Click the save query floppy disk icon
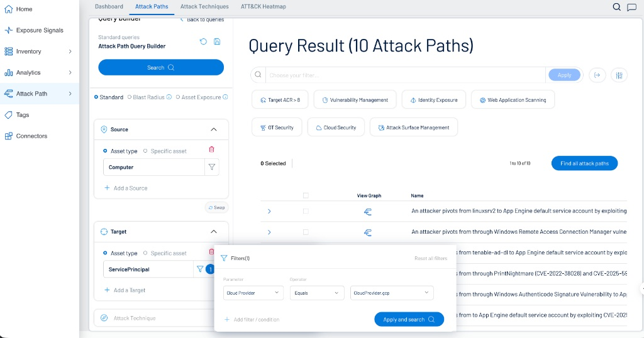The height and width of the screenshot is (338, 644). point(217,41)
